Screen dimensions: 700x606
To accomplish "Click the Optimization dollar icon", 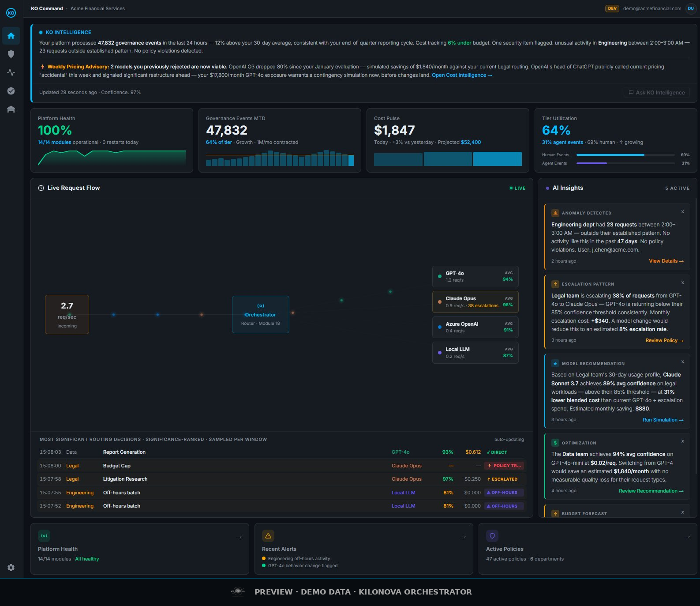I will [555, 443].
